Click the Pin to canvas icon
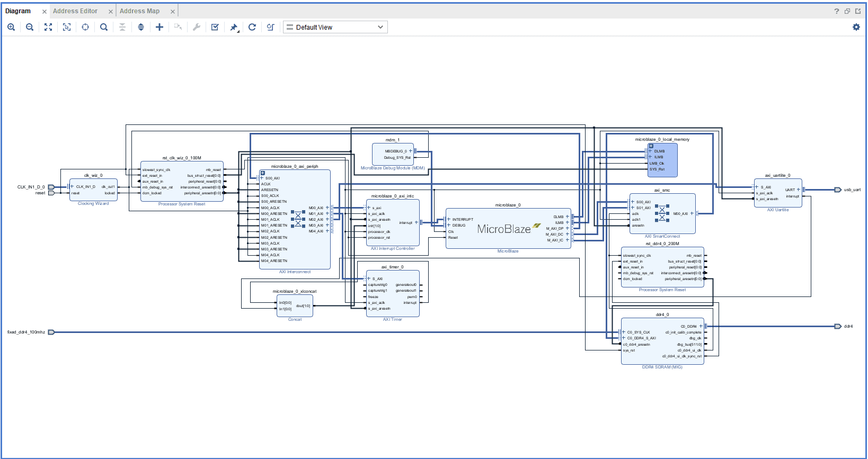 [x=234, y=27]
